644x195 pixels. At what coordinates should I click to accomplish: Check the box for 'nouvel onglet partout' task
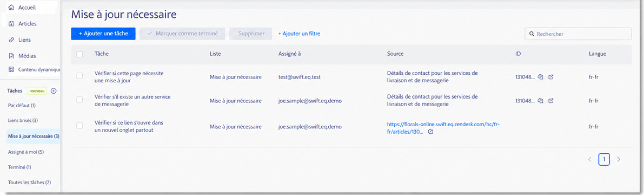(79, 126)
